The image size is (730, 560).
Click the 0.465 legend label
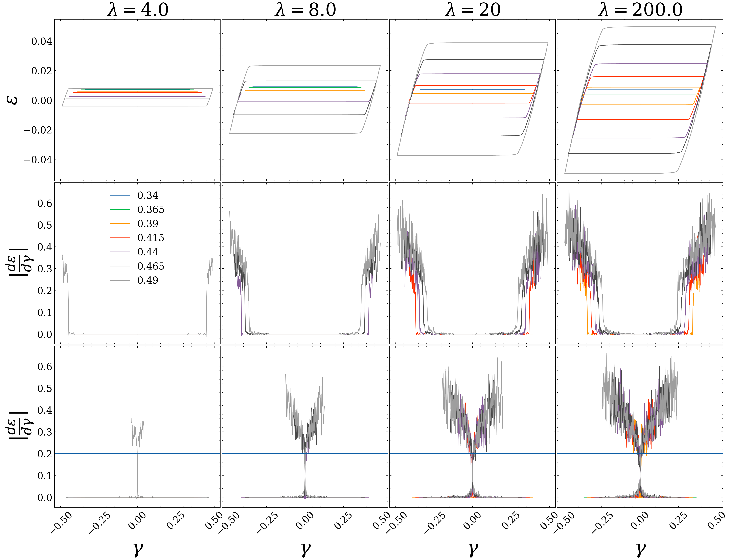[x=151, y=266]
